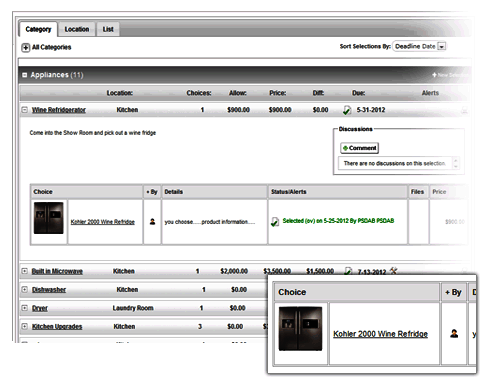Open the Kohler 2000 Wine Refridge link in the choice table
Image resolution: width=487 pixels, height=383 pixels.
(x=103, y=222)
